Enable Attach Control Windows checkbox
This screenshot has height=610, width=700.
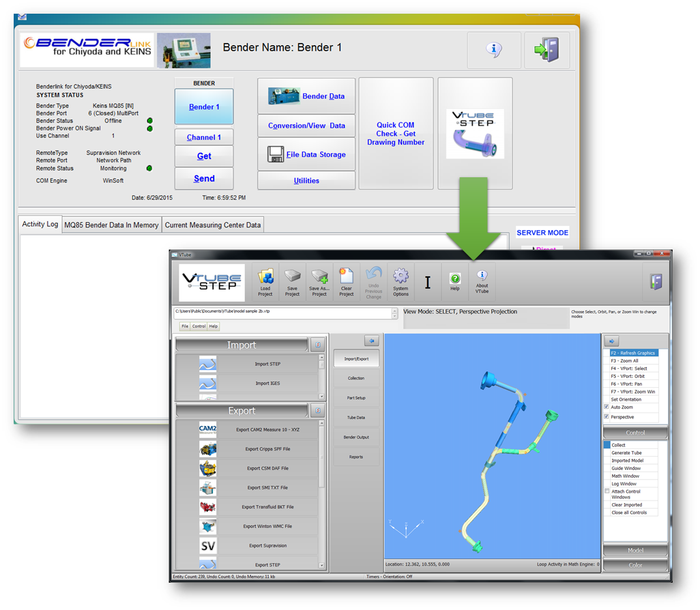[x=607, y=491]
